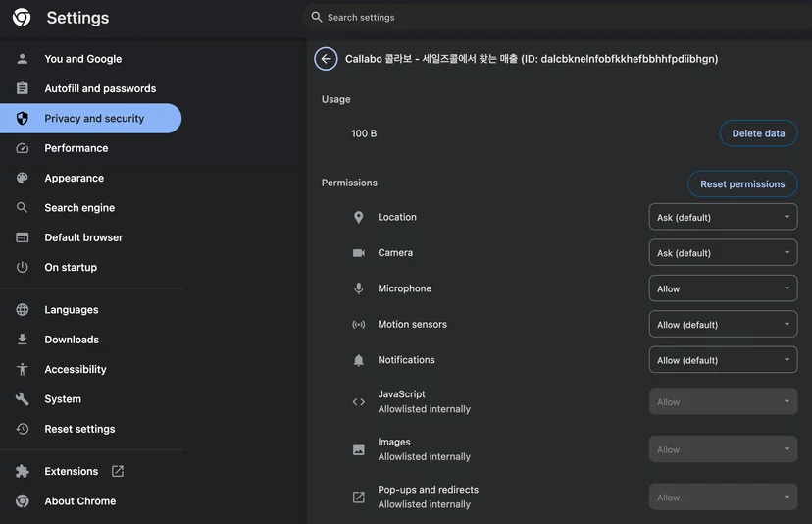The height and width of the screenshot is (524, 812).
Task: Click the disabled Images Allow dropdown
Action: pyautogui.click(x=723, y=449)
